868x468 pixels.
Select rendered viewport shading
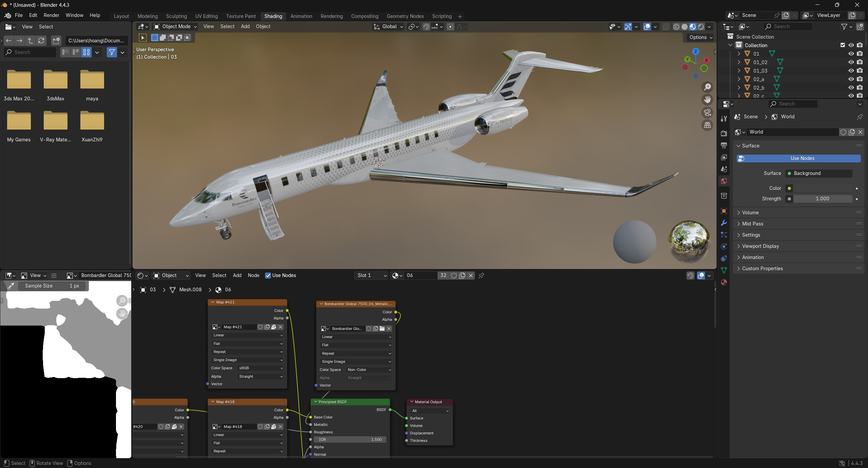701,26
